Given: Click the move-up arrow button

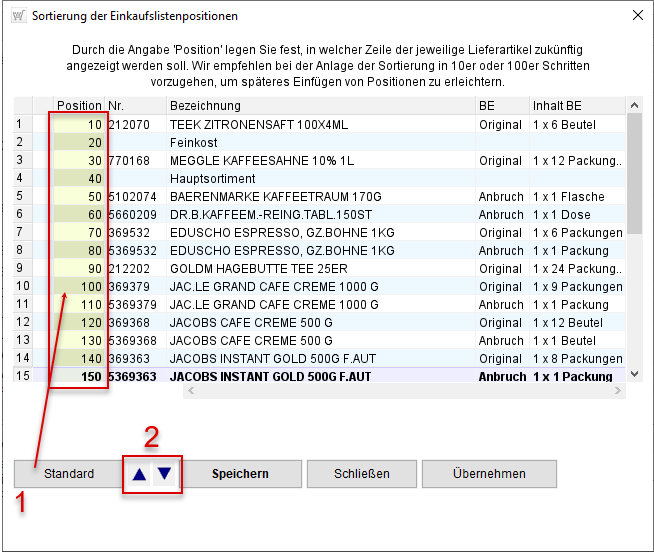Looking at the screenshot, I should (139, 474).
